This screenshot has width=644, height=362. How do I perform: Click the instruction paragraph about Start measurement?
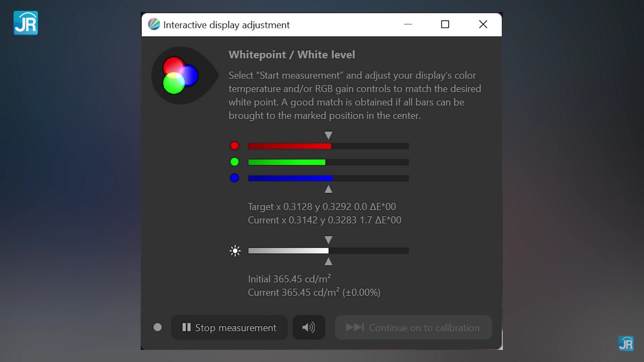click(355, 96)
